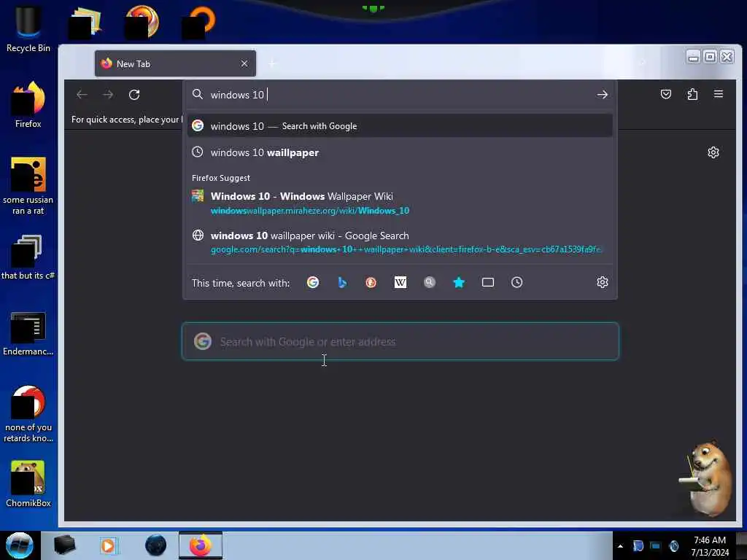Click the media player taskbar icon
The height and width of the screenshot is (560, 747).
(x=108, y=545)
